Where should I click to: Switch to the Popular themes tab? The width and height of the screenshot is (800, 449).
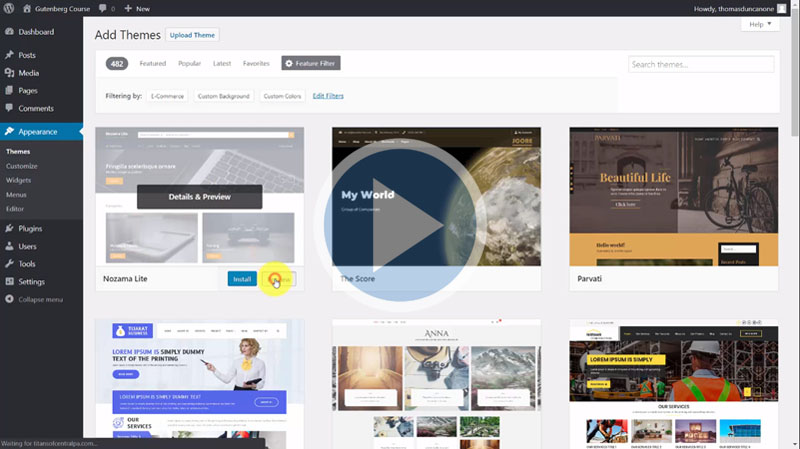tap(189, 63)
